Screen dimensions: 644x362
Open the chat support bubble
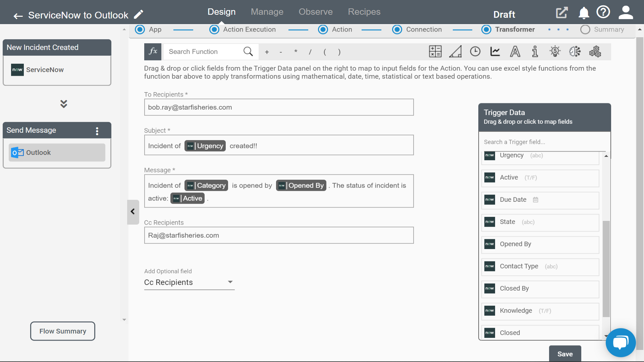(621, 343)
